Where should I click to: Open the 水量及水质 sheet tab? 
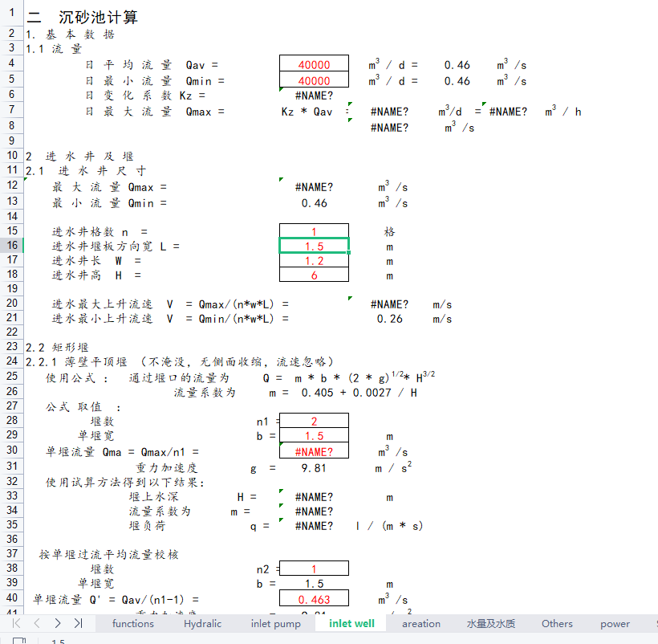pos(490,623)
